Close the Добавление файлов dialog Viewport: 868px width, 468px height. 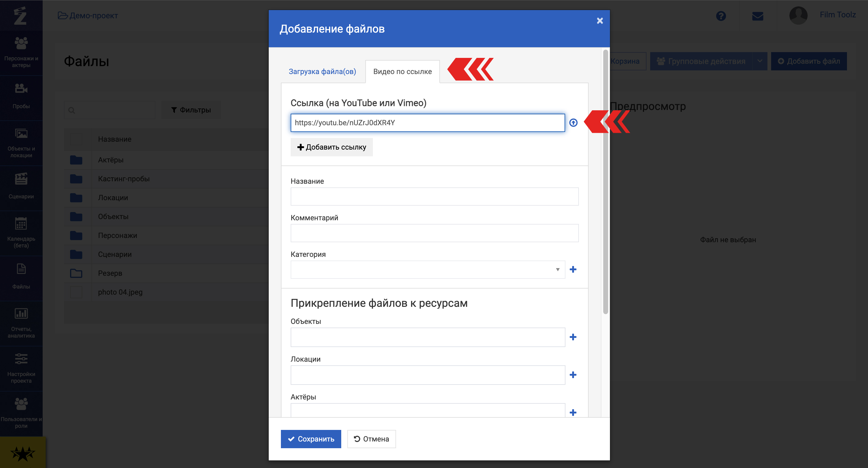tap(600, 21)
